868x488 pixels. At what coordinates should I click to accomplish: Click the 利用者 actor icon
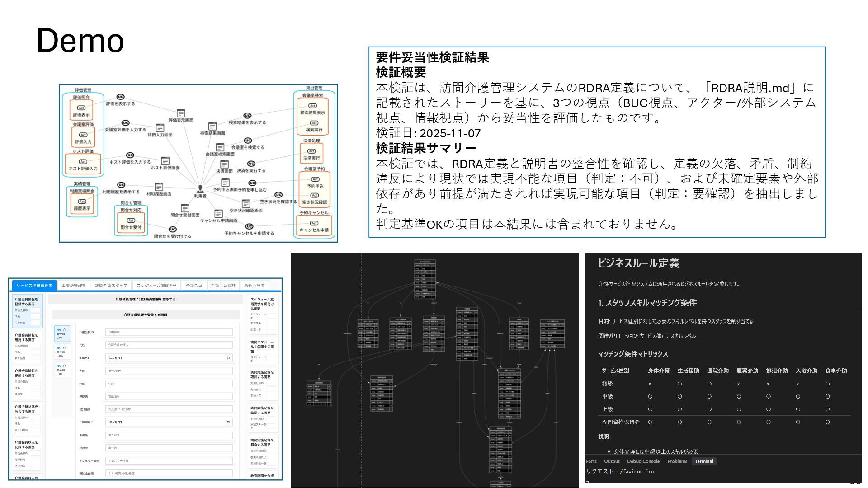[200, 189]
